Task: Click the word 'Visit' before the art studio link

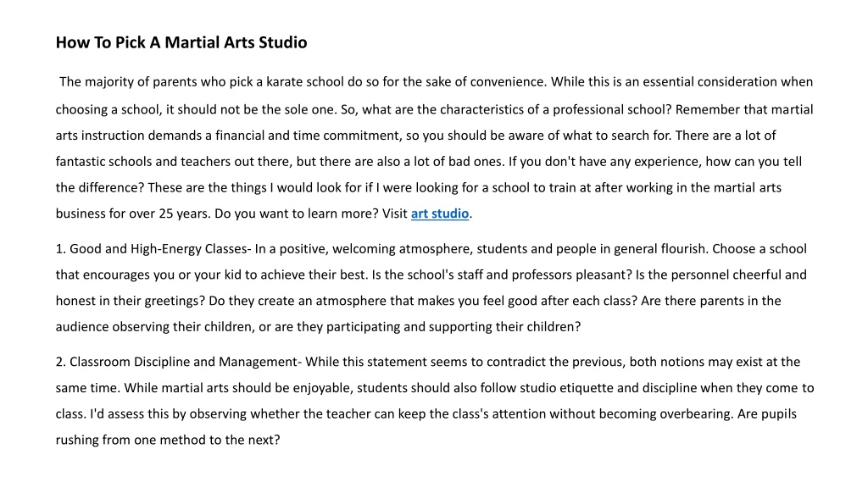Action: (395, 213)
